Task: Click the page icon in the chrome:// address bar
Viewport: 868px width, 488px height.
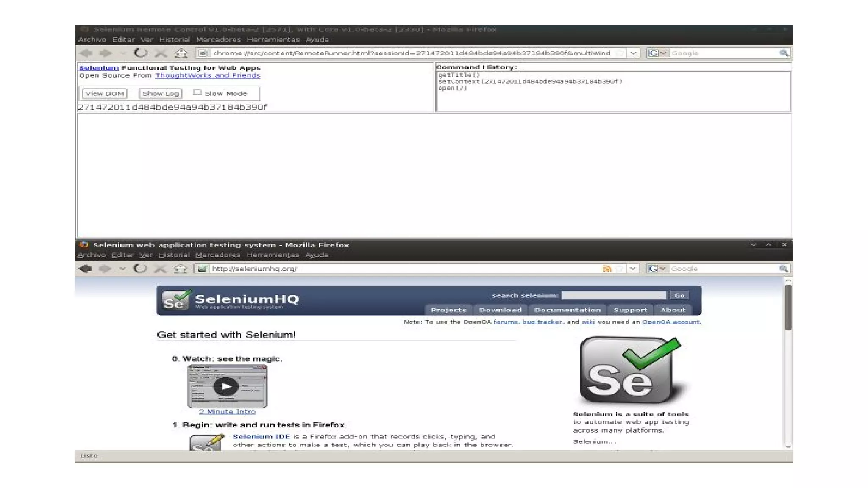Action: (203, 53)
